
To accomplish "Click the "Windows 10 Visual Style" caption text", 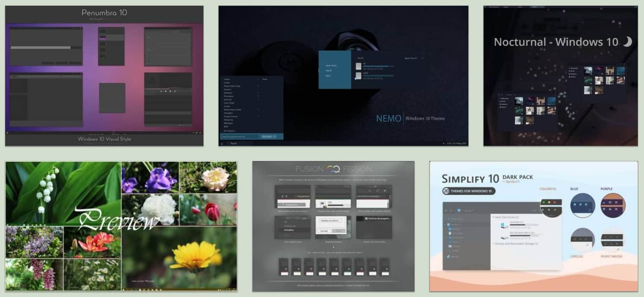I will (x=104, y=139).
